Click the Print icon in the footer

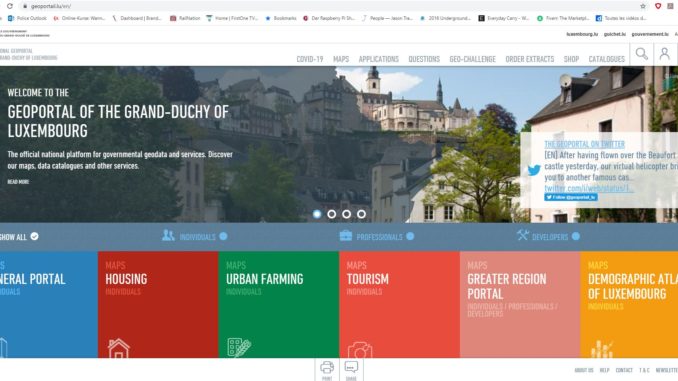click(x=327, y=368)
